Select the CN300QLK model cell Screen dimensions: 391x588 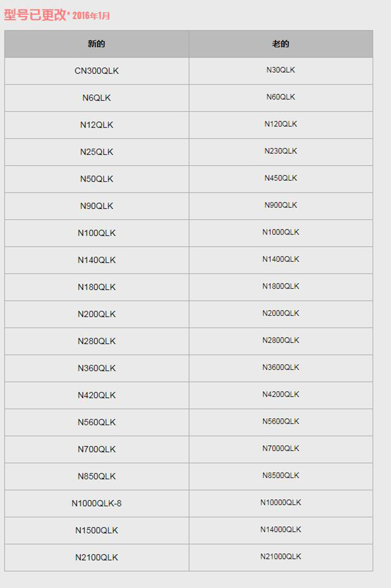pyautogui.click(x=96, y=71)
